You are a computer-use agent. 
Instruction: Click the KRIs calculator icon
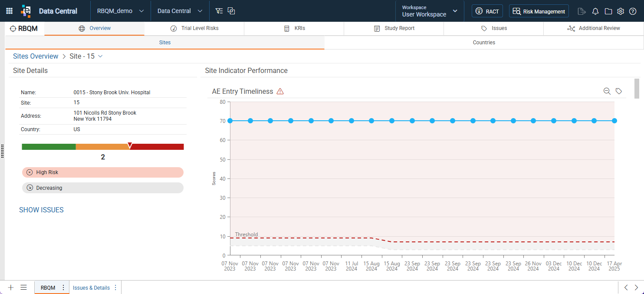tap(286, 28)
